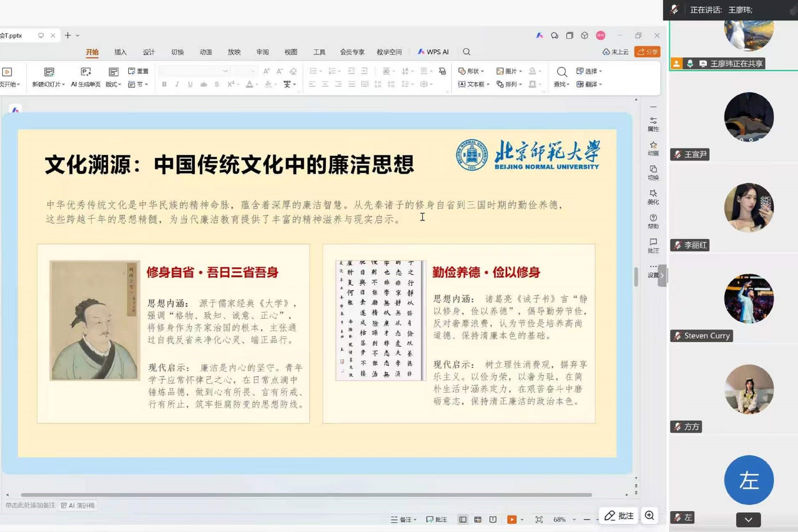This screenshot has width=798, height=532.
Task: Click the vertical scrollbar thumb beside slide
Action: click(x=636, y=277)
